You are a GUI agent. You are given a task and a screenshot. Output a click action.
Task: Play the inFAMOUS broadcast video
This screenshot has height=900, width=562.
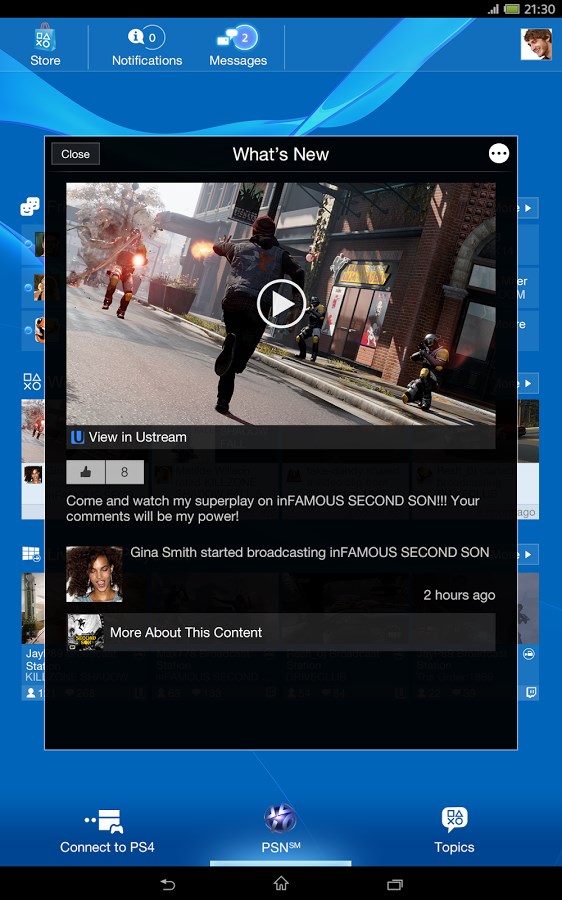[281, 304]
